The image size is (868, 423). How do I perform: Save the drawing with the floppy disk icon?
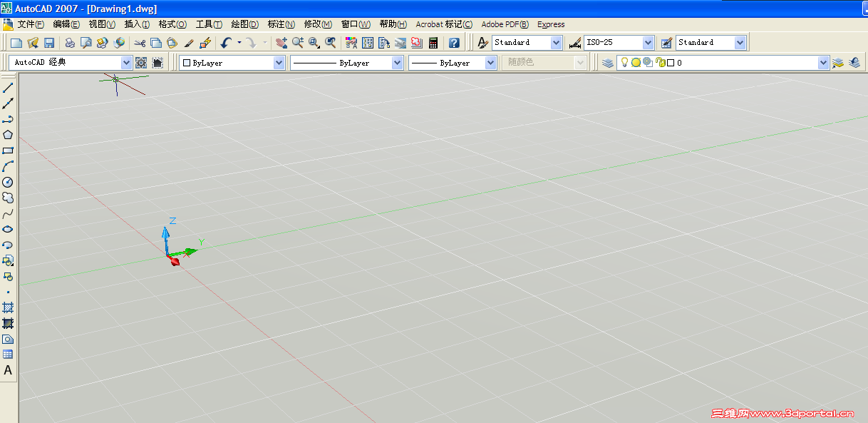point(49,43)
